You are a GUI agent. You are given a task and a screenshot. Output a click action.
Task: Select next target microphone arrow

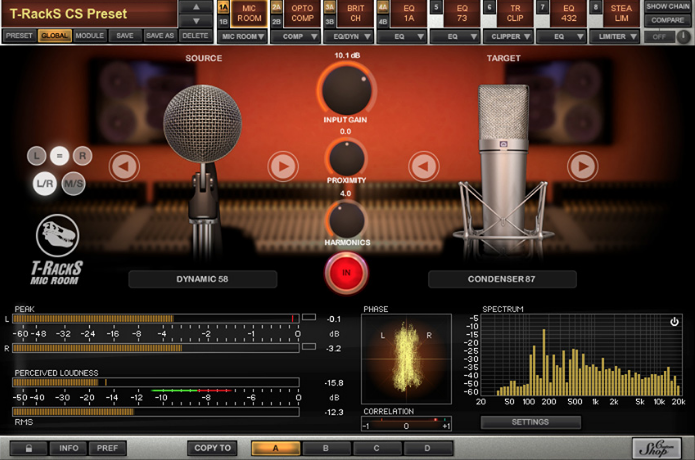click(582, 166)
